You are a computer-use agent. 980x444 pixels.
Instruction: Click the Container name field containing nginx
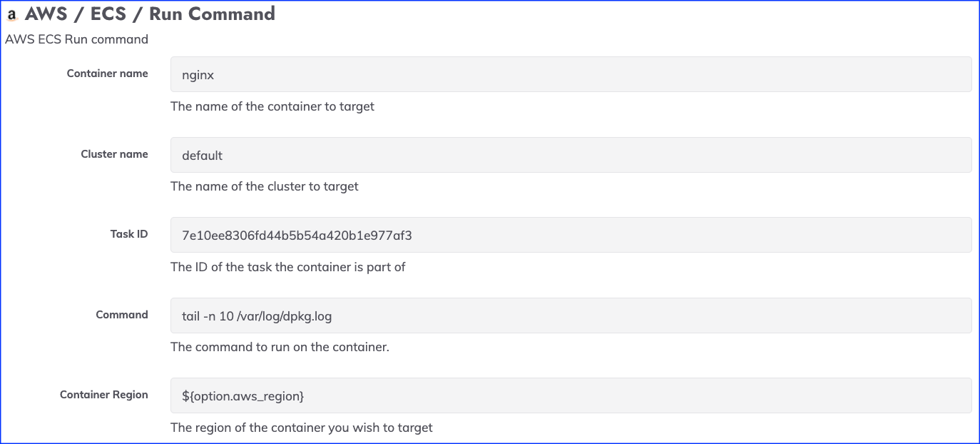click(x=571, y=74)
